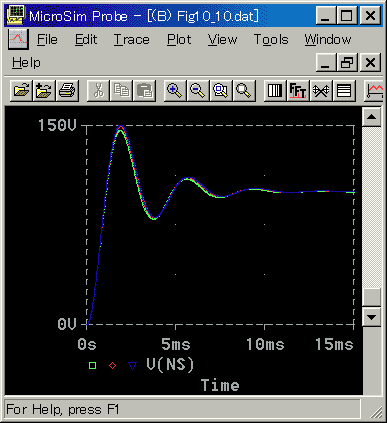Click the Zoom Out magnifier icon

point(198,90)
